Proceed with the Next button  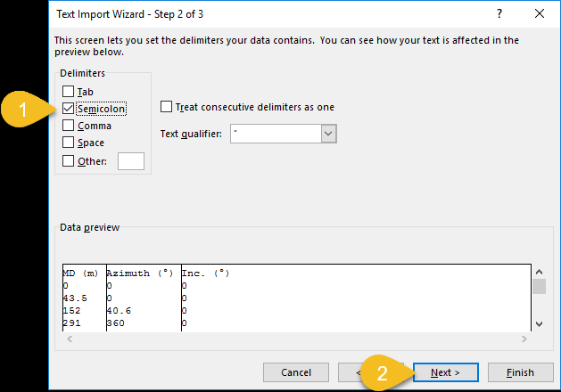point(445,372)
